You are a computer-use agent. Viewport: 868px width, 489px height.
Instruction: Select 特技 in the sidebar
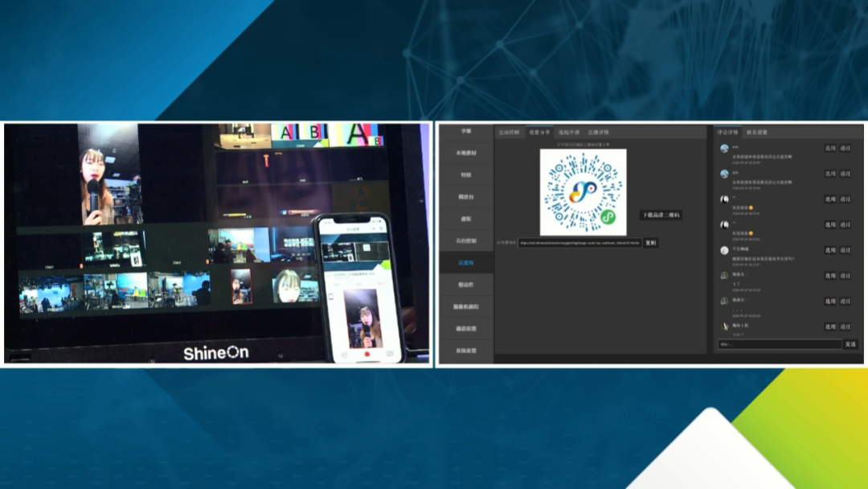466,175
